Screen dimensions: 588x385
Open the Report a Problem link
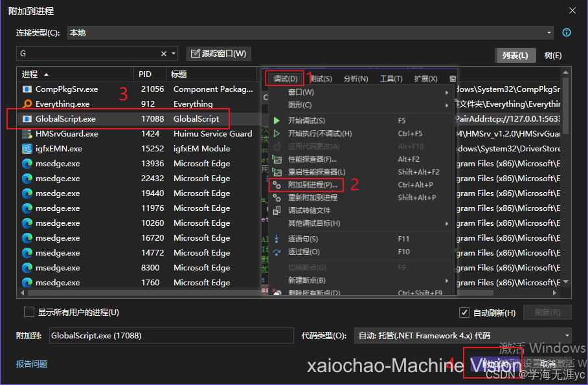(32, 364)
